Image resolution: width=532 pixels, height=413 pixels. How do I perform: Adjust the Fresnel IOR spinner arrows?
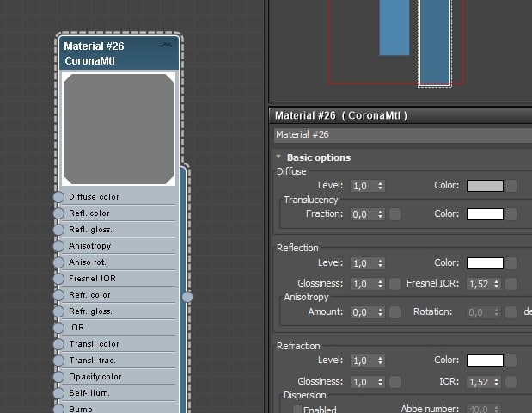point(497,284)
